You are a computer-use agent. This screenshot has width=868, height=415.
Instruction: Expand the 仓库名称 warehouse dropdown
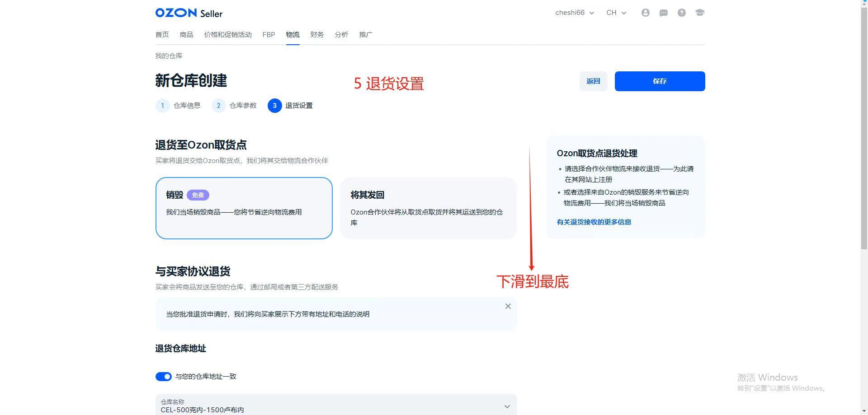coord(336,405)
